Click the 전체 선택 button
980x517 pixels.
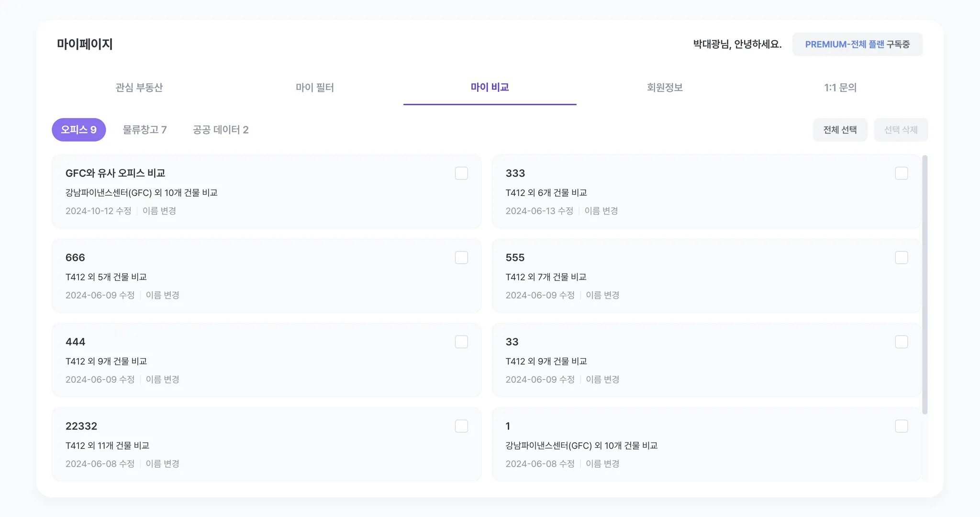[x=840, y=130]
